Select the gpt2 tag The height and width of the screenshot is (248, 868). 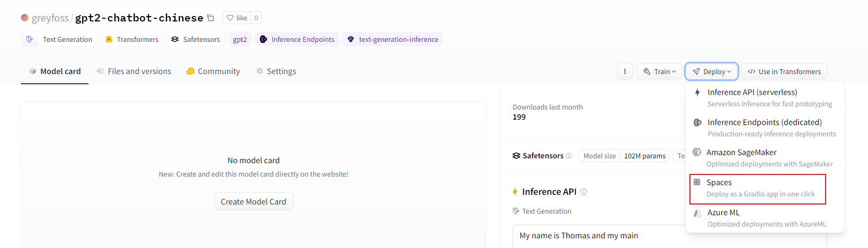(x=240, y=39)
